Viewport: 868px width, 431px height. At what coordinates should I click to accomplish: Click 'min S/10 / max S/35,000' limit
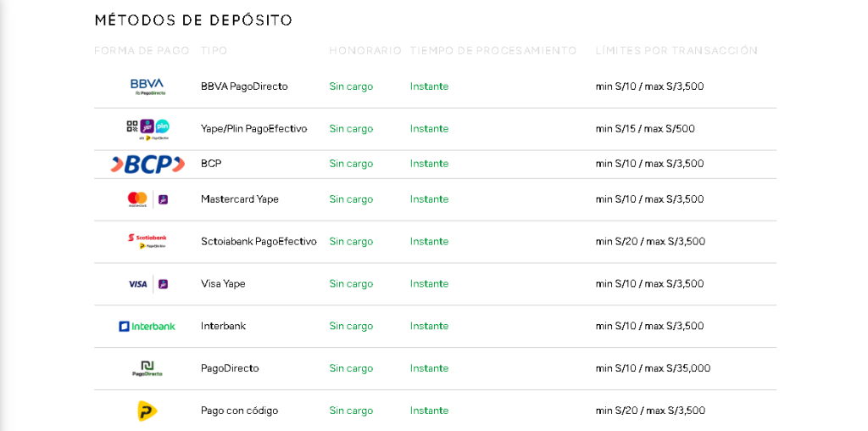tap(654, 368)
